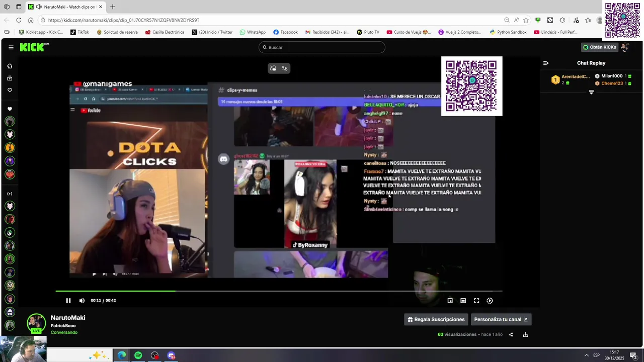Download the clip
Viewport: 644px width, 362px height.
coord(525,334)
